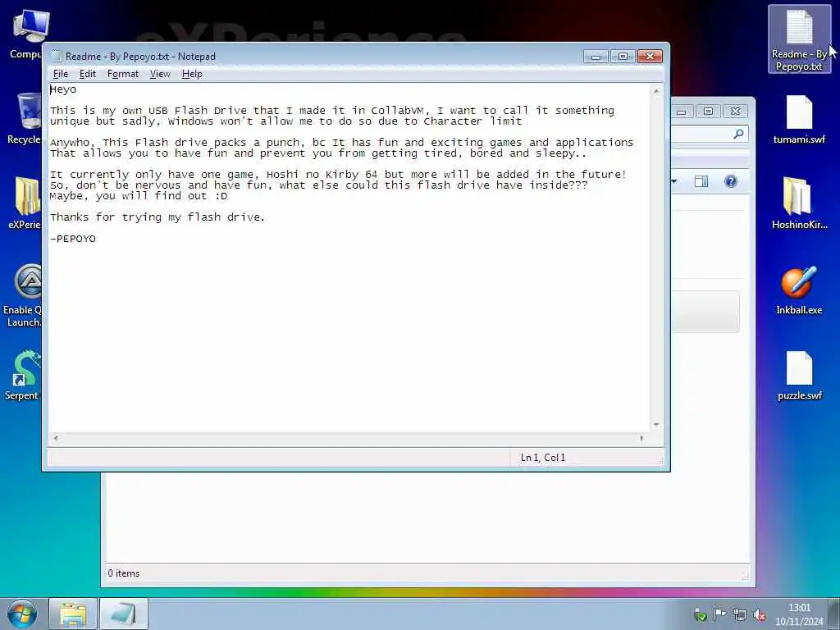Screen dimensions: 840x630
Task: Click the Notepad vertical scrollbar down arrow
Action: (x=656, y=425)
